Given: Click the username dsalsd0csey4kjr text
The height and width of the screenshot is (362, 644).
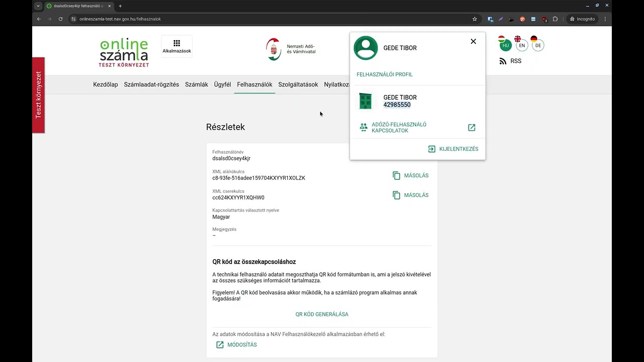Looking at the screenshot, I should click(x=231, y=158).
